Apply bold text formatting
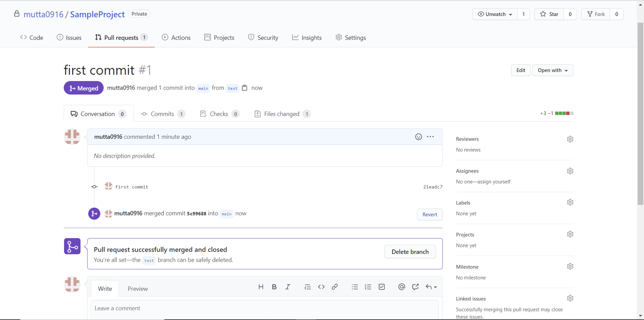 point(274,287)
